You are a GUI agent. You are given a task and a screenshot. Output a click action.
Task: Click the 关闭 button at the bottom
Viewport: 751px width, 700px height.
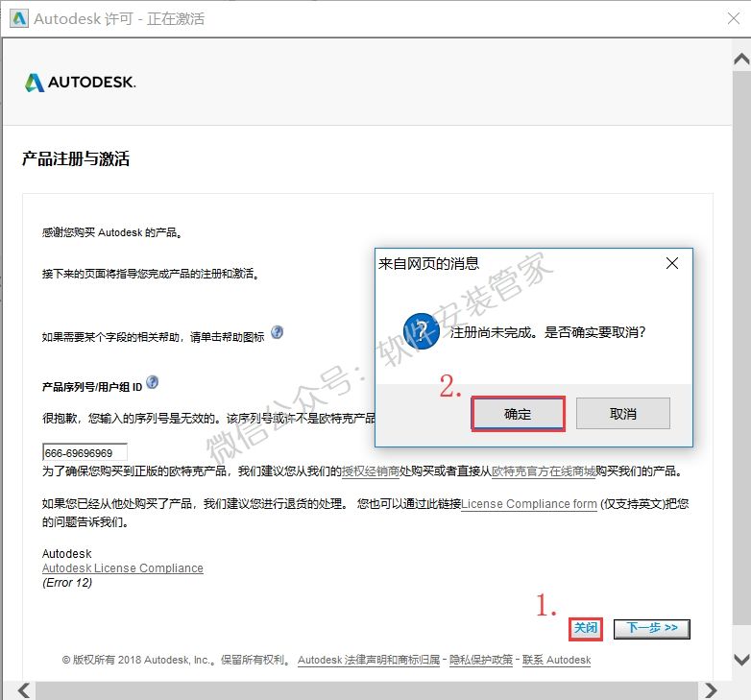586,628
